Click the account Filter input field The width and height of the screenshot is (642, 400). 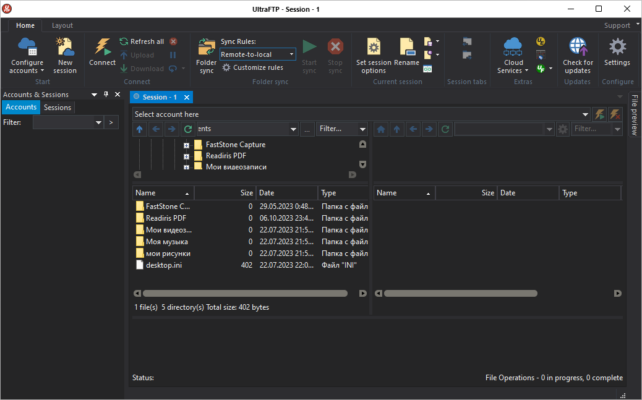coord(63,122)
